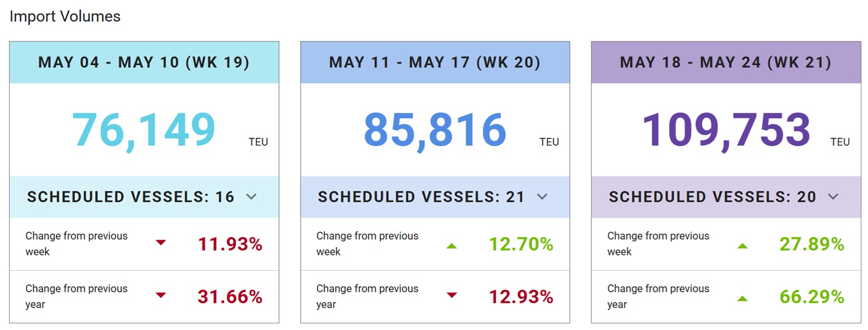Open the Scheduled Vessels: 20 bar

(x=726, y=197)
